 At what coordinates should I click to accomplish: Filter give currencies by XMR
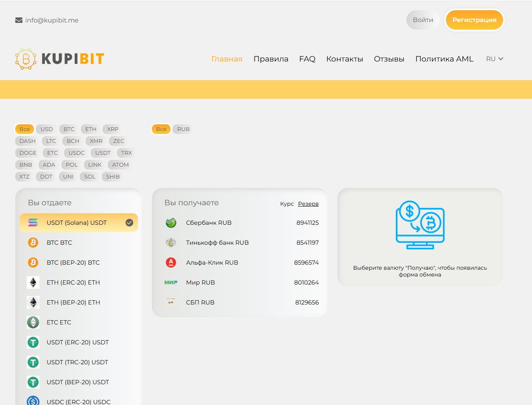click(x=96, y=141)
